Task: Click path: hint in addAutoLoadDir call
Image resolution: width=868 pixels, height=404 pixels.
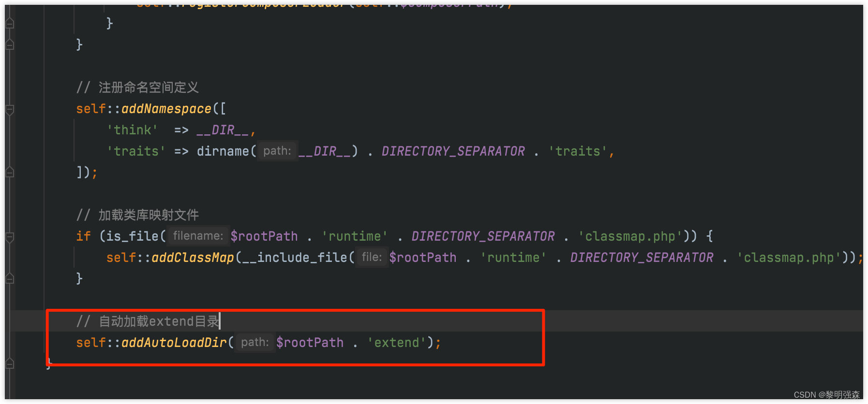Action: click(255, 343)
